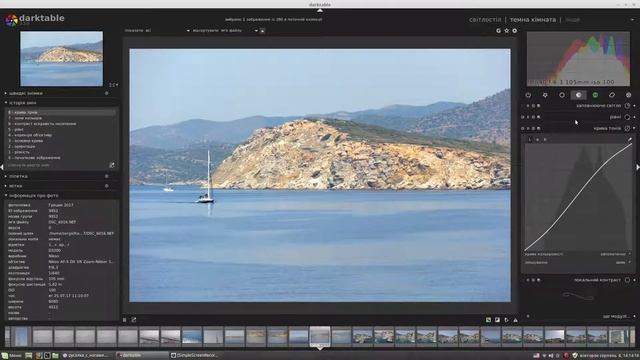Viewport: 640px width, 360px height.
Task: Show the active modules group
Action: 528,95
